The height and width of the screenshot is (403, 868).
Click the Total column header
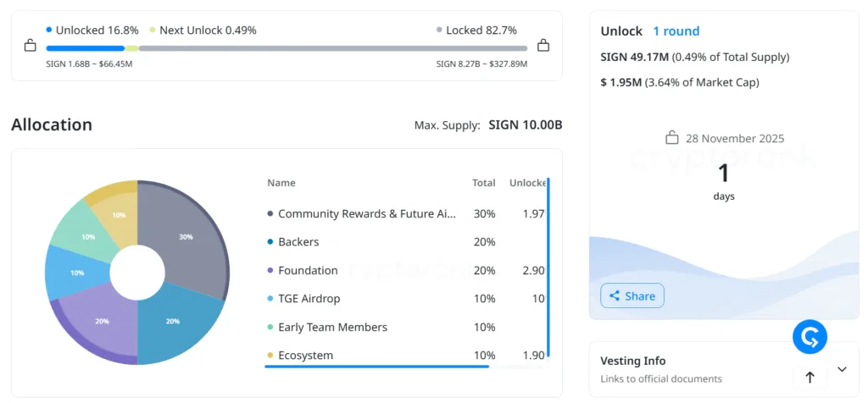[483, 183]
